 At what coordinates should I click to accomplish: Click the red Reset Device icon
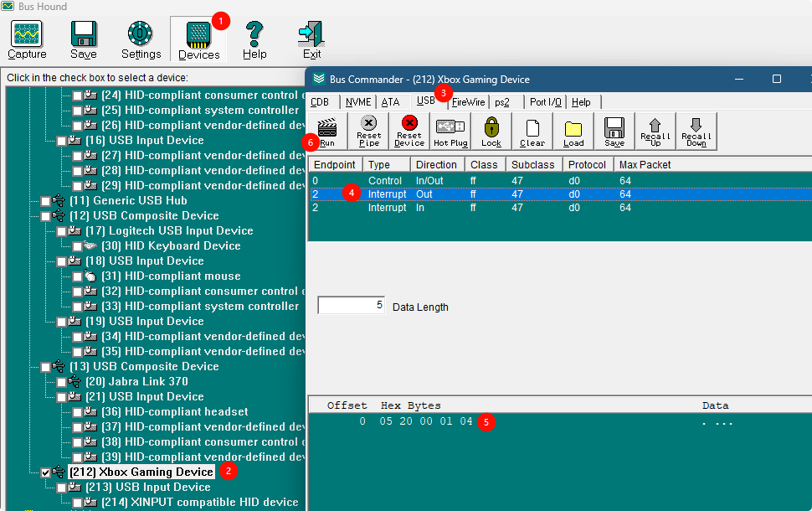409,123
